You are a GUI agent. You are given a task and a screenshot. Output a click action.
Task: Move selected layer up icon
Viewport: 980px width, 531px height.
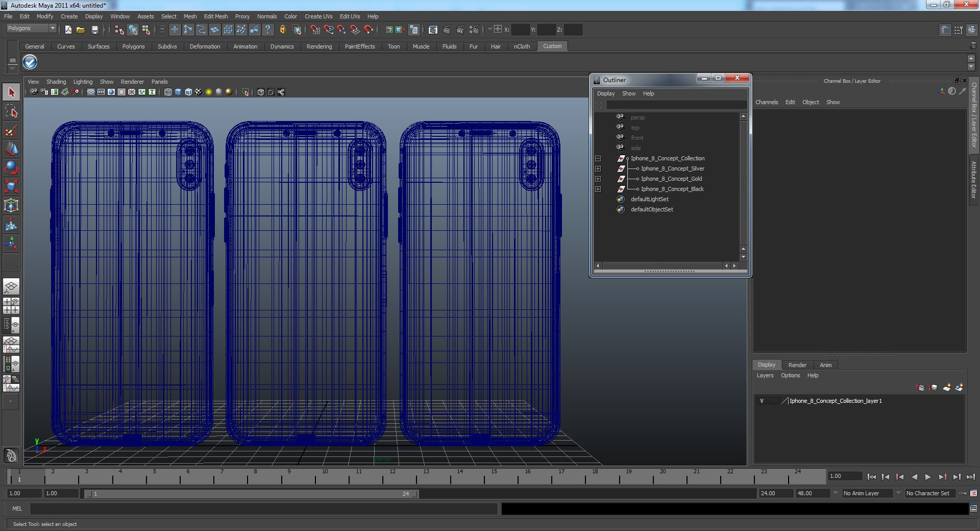pyautogui.click(x=921, y=388)
